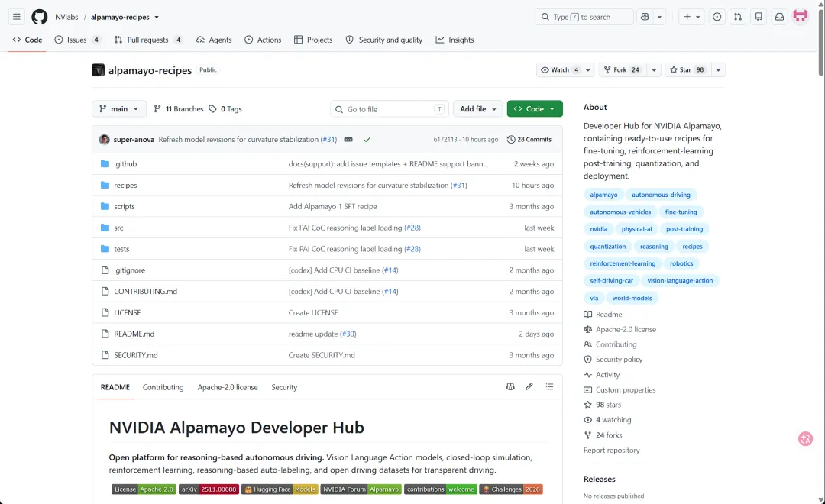Click the Type / to search box

point(584,17)
